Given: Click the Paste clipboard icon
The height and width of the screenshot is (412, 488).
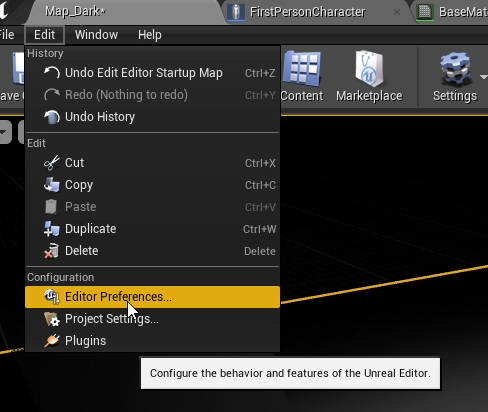Looking at the screenshot, I should (x=51, y=207).
